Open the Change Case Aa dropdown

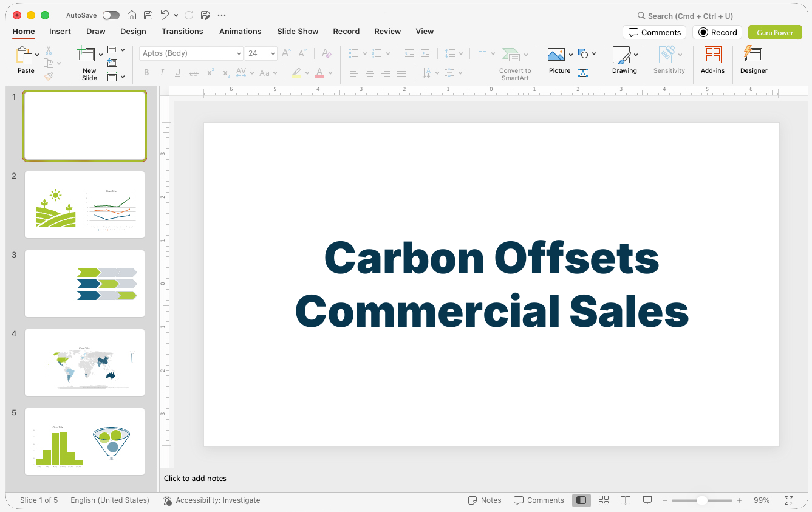point(268,73)
